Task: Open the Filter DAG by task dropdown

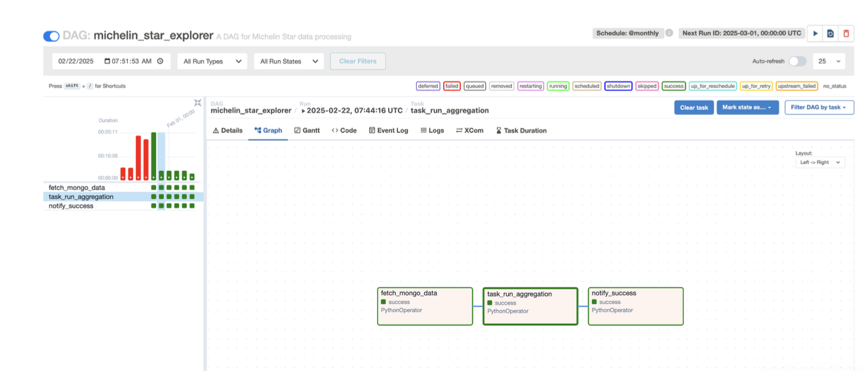Action: [819, 107]
